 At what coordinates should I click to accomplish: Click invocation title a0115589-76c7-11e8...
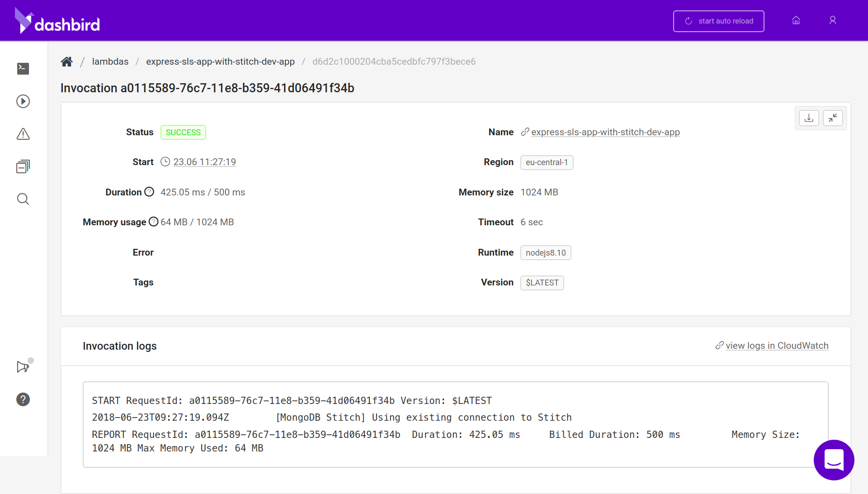pyautogui.click(x=208, y=88)
